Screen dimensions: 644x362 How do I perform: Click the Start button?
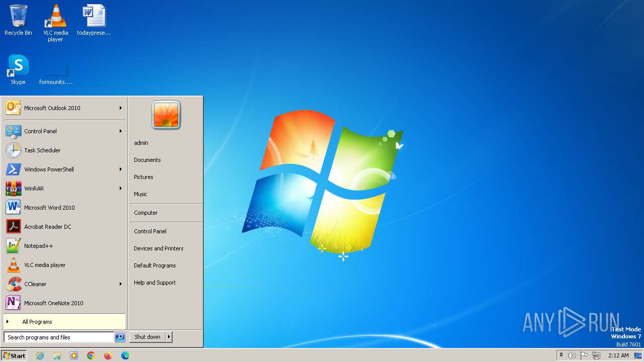tap(14, 355)
